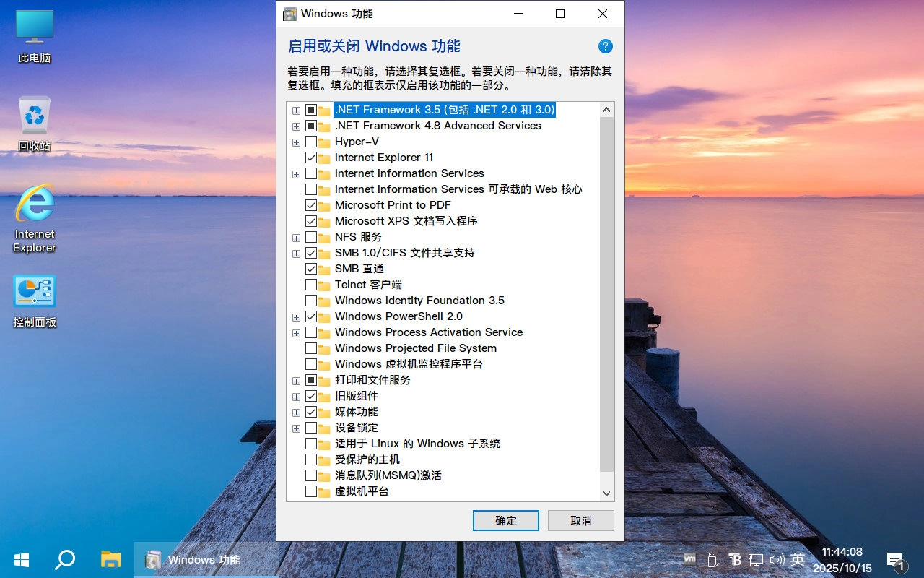Open the Help question mark icon
924x578 pixels.
click(606, 46)
